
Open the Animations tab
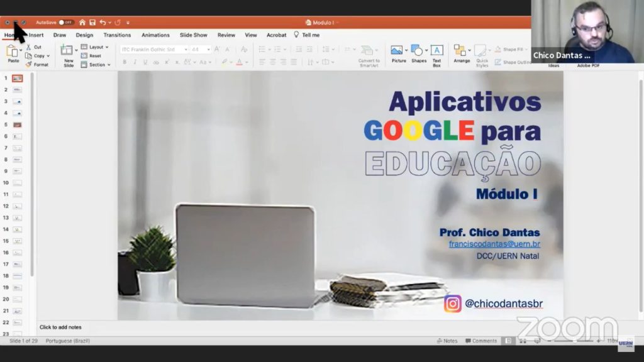(155, 35)
